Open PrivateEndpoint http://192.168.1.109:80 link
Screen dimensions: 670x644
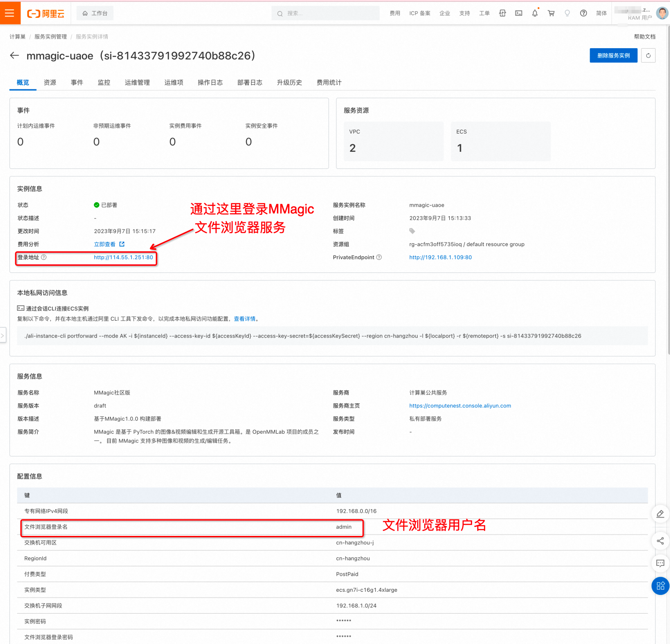pyautogui.click(x=440, y=257)
